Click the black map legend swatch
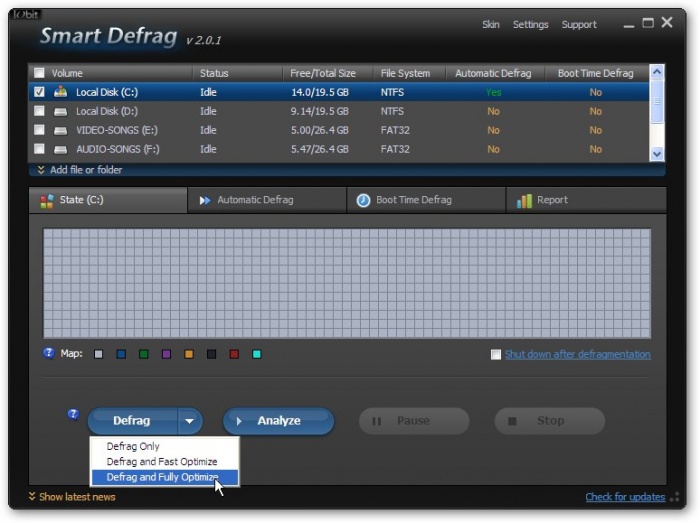700x523 pixels. click(212, 354)
